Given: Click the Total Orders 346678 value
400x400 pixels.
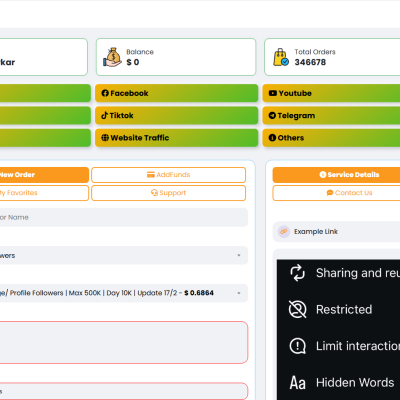Looking at the screenshot, I should click(x=310, y=62).
